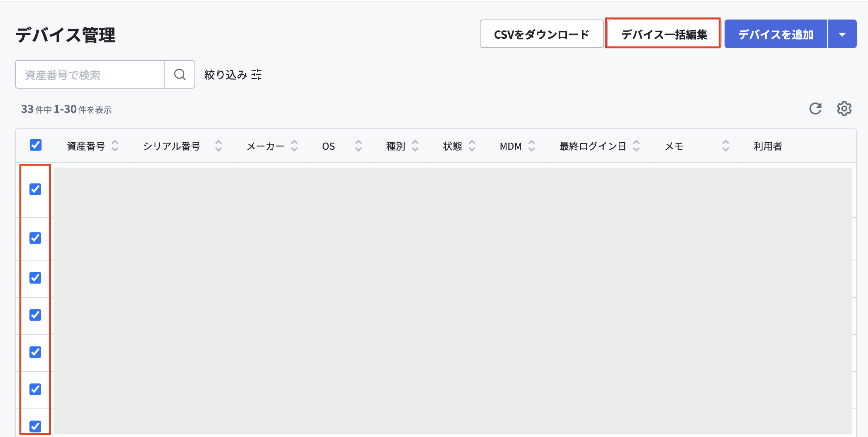The image size is (868, 437).
Task: Sort by OS column arrows
Action: (359, 146)
